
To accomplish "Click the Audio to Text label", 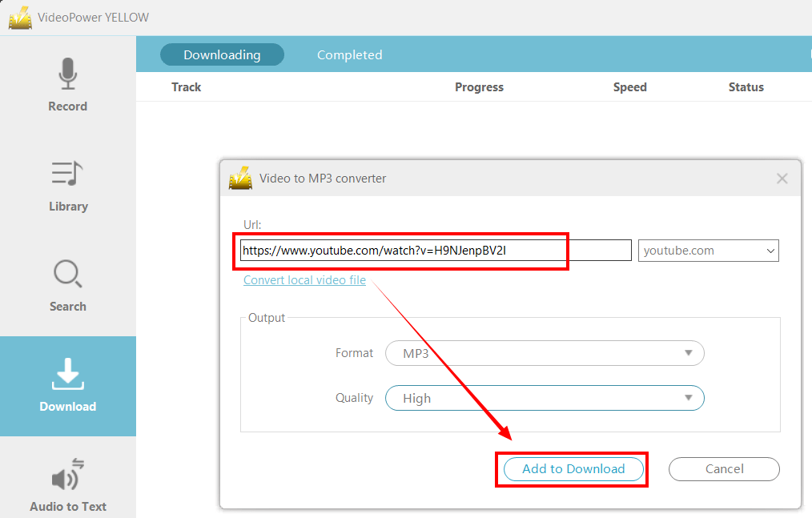I will pyautogui.click(x=68, y=507).
